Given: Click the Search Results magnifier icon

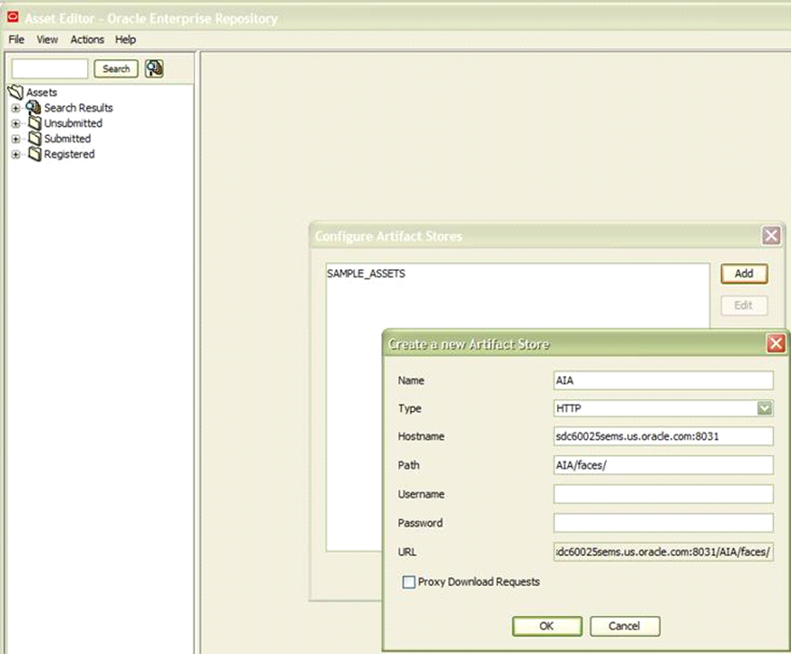Looking at the screenshot, I should click(x=34, y=108).
